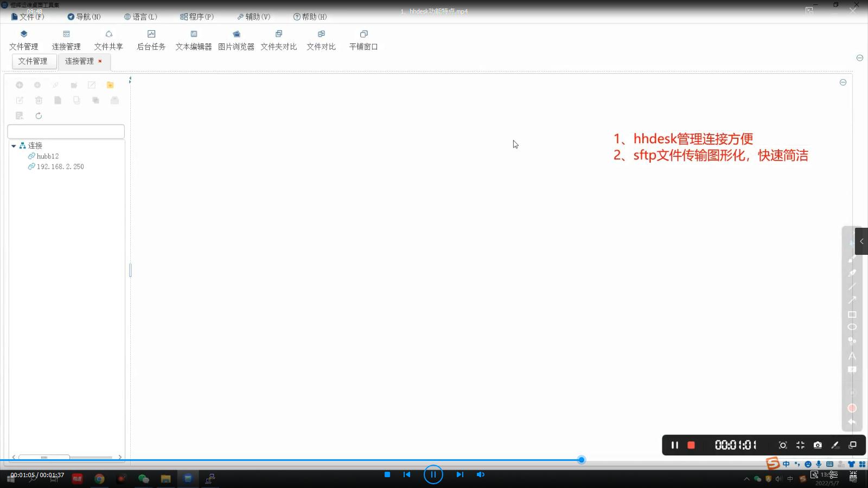Click the recorder window-overlay icon
This screenshot has height=488, width=868.
[852, 445]
